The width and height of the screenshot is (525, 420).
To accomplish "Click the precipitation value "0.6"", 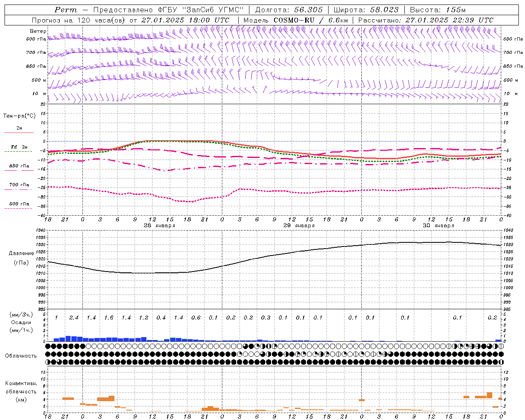I will click(196, 318).
